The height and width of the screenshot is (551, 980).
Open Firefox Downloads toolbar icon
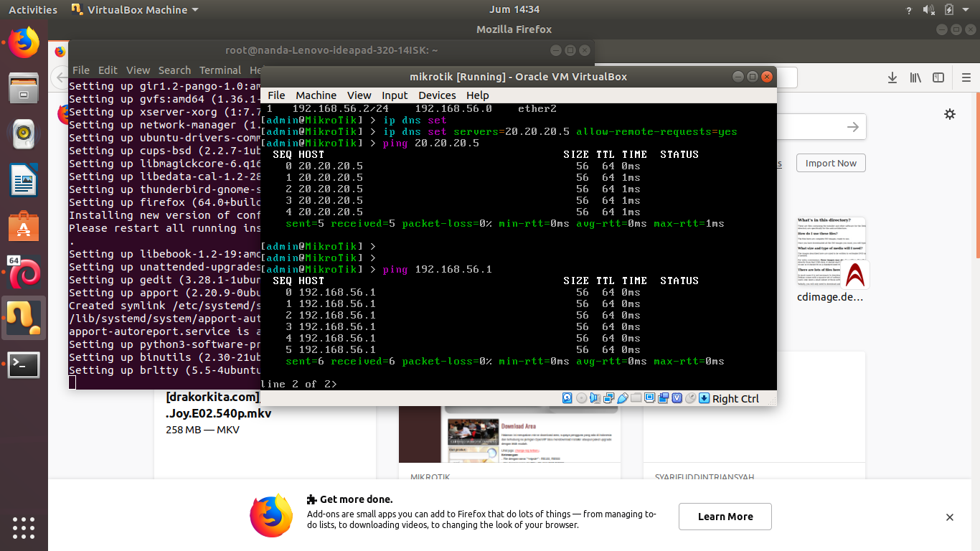[x=892, y=77]
